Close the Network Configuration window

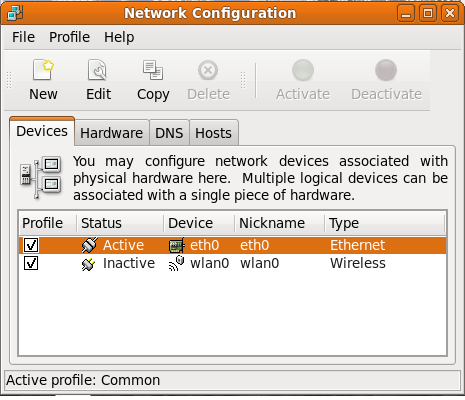(450, 13)
